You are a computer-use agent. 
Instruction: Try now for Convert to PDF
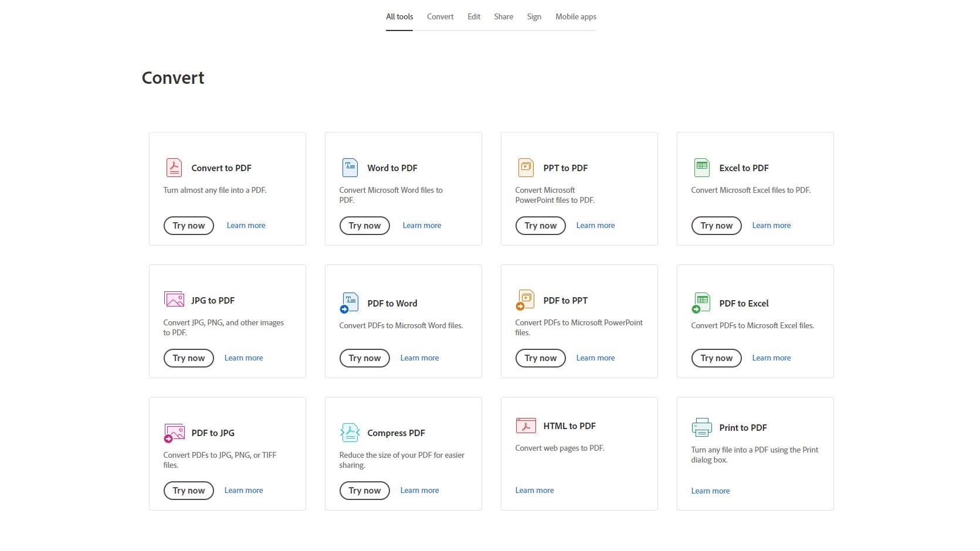click(x=189, y=226)
